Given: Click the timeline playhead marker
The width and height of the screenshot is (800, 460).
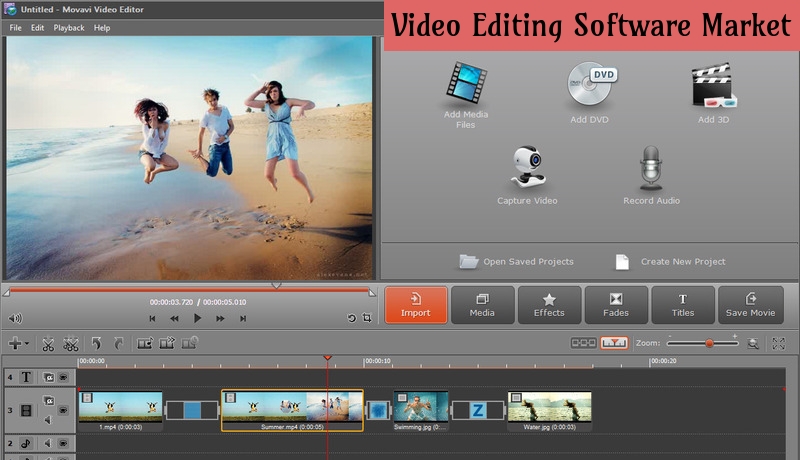Looking at the screenshot, I should pyautogui.click(x=328, y=359).
